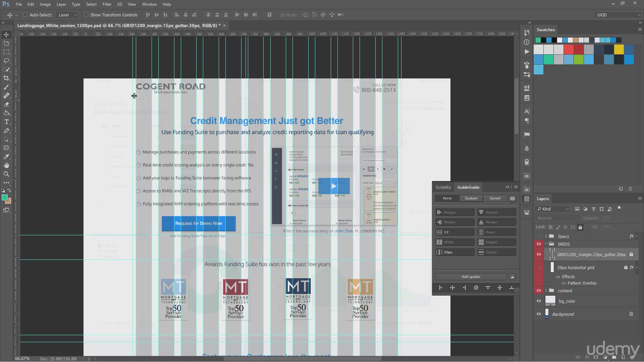Click GuideGuide add bottom edge guide icon
Screen dimensions: 644x362
tap(512, 288)
